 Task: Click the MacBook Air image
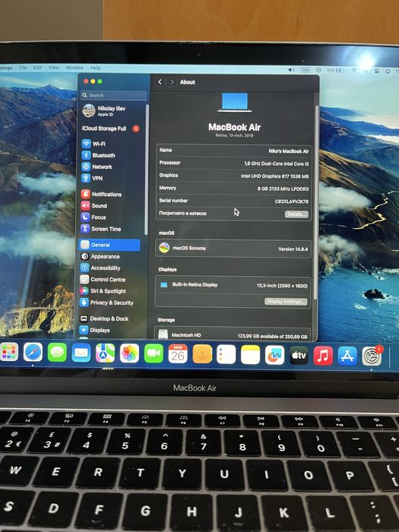click(x=235, y=103)
